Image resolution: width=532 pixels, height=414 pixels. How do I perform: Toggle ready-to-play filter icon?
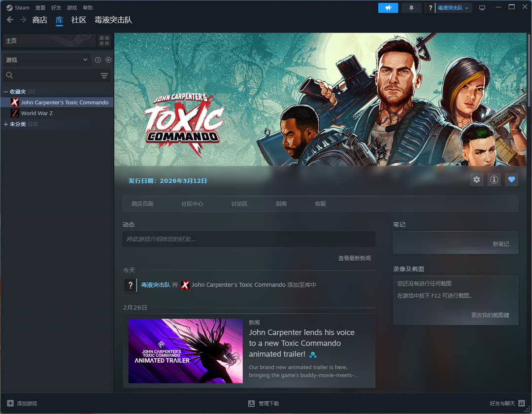point(108,60)
